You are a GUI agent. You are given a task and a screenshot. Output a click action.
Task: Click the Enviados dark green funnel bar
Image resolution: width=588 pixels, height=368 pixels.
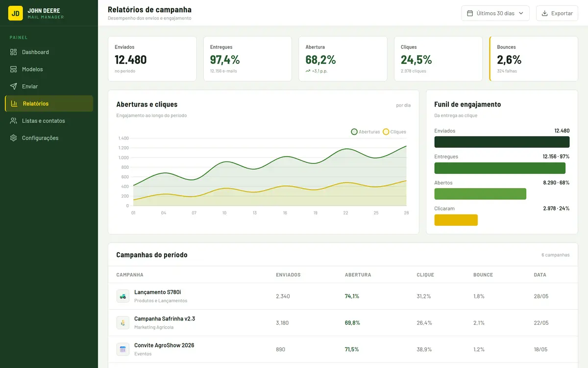click(502, 142)
